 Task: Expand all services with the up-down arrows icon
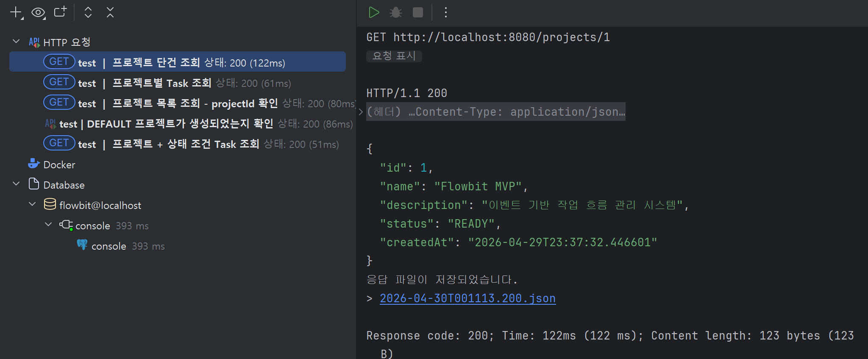[88, 12]
